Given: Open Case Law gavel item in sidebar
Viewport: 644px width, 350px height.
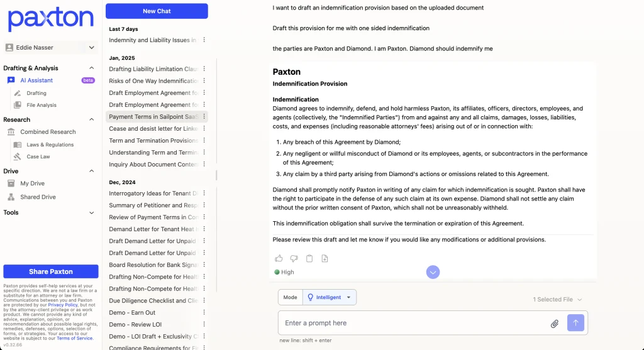Looking at the screenshot, I should [38, 156].
